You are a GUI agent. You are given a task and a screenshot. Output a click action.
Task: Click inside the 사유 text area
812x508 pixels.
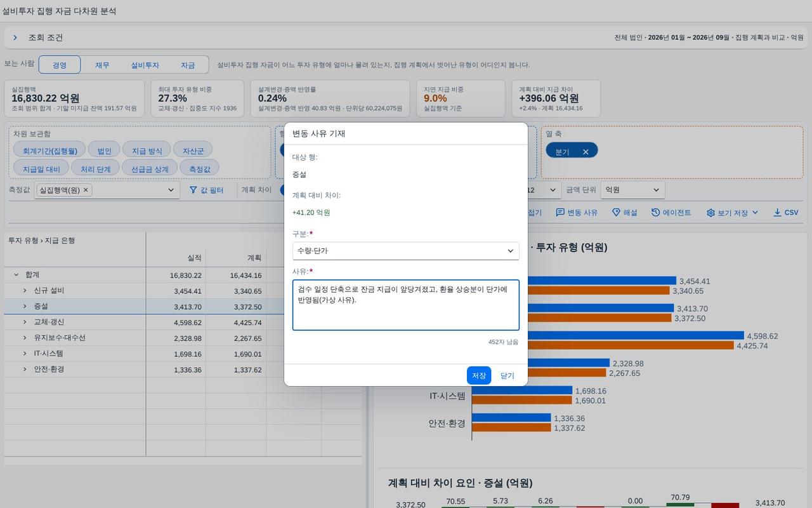click(x=406, y=305)
